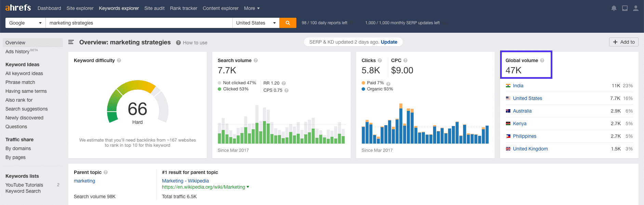This screenshot has width=644, height=205.
Task: Open the Google search engine dropdown
Action: click(25, 23)
